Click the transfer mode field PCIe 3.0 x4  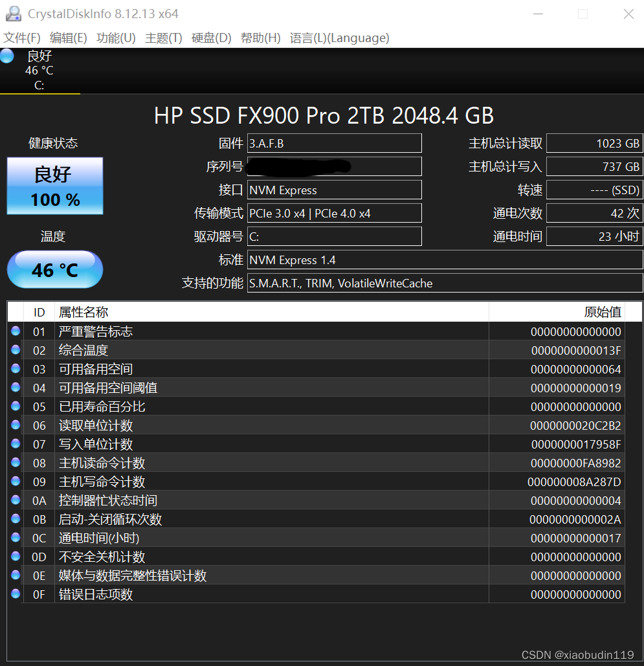[x=335, y=213]
